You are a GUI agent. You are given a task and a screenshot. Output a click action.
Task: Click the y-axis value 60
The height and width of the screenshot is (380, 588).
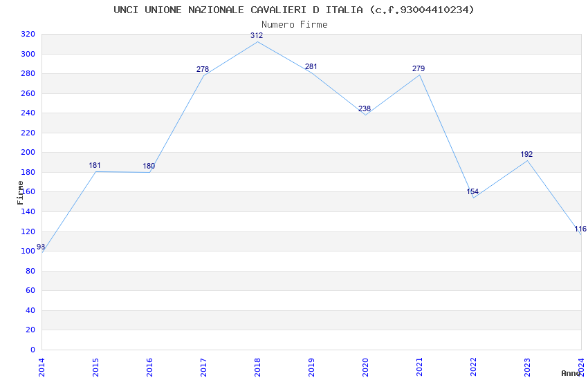(x=30, y=290)
